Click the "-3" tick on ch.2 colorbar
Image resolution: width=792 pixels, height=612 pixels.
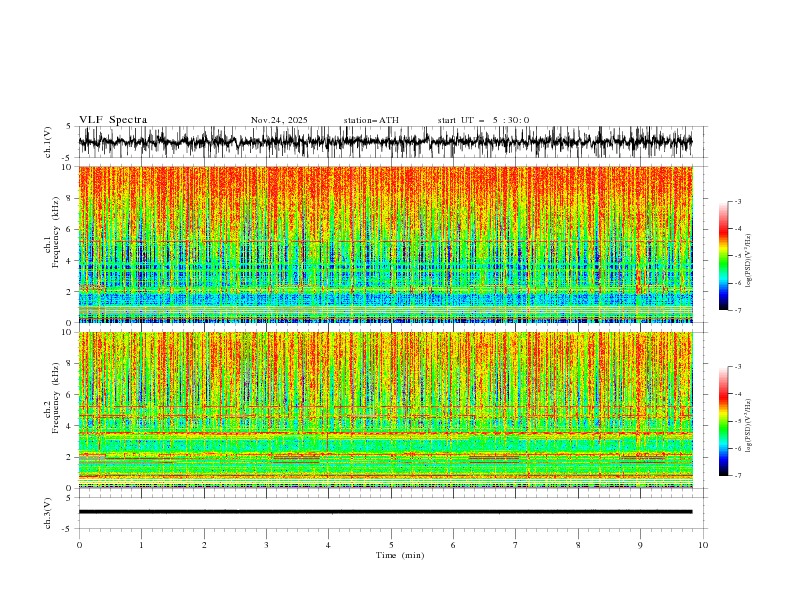tap(737, 367)
